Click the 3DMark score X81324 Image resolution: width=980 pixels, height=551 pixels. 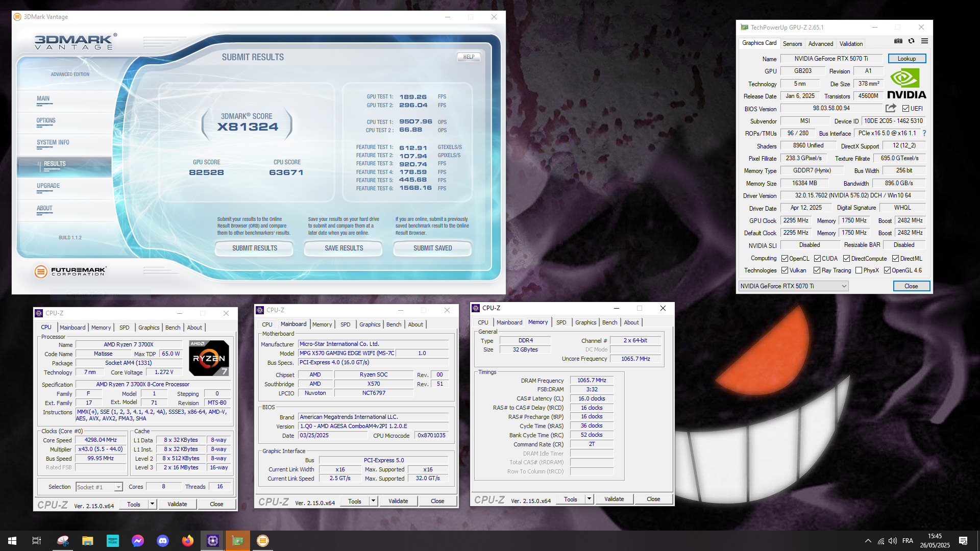(x=248, y=127)
